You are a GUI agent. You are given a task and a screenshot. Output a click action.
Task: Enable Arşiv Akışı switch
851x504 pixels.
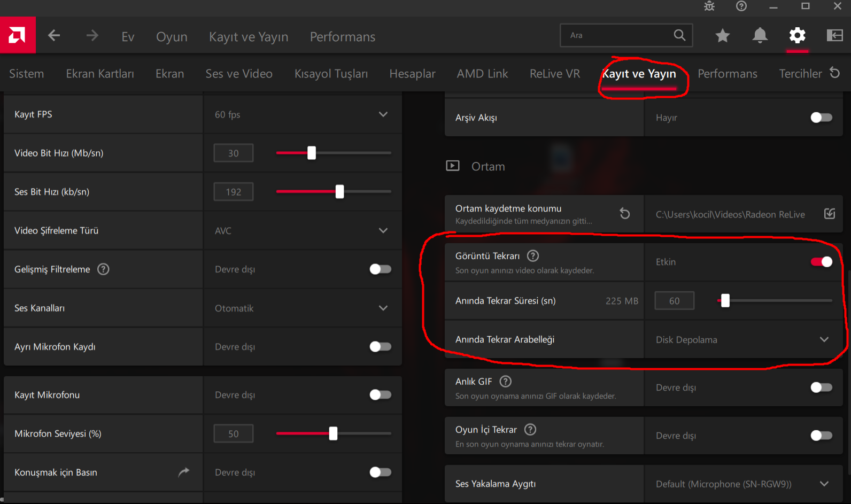[822, 118]
